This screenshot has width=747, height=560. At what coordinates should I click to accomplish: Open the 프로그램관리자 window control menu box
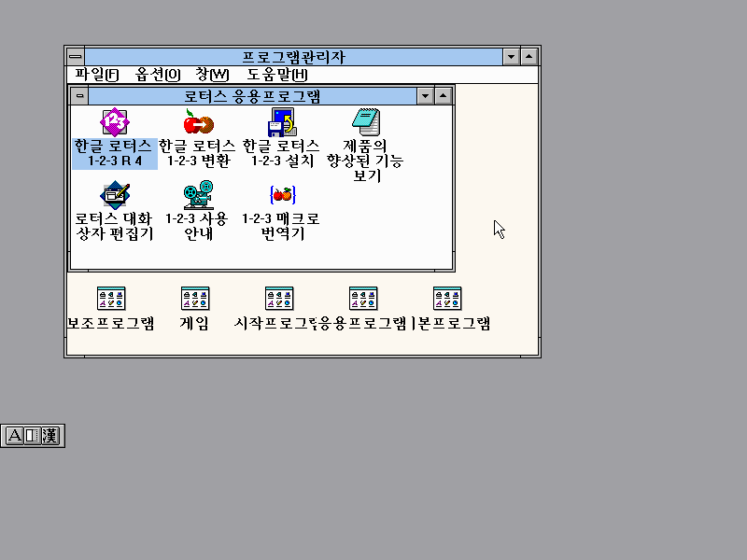pyautogui.click(x=76, y=57)
